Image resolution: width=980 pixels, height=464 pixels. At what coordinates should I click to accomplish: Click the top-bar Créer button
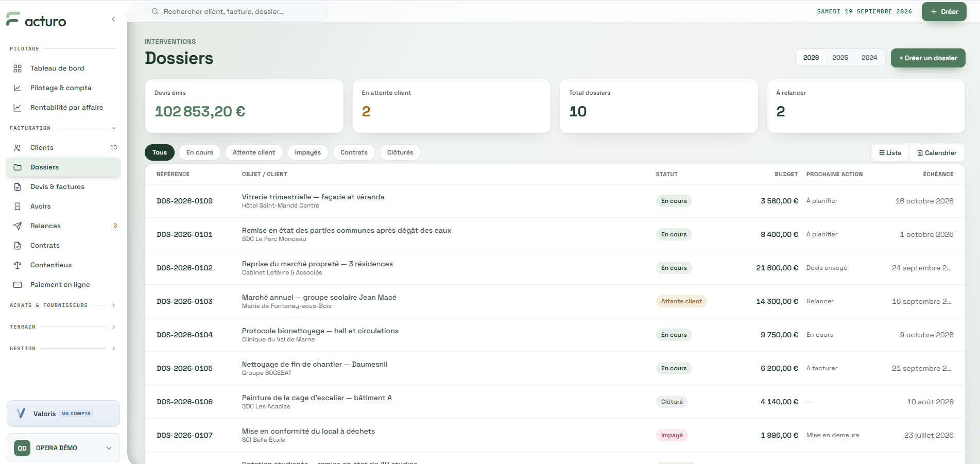(944, 11)
